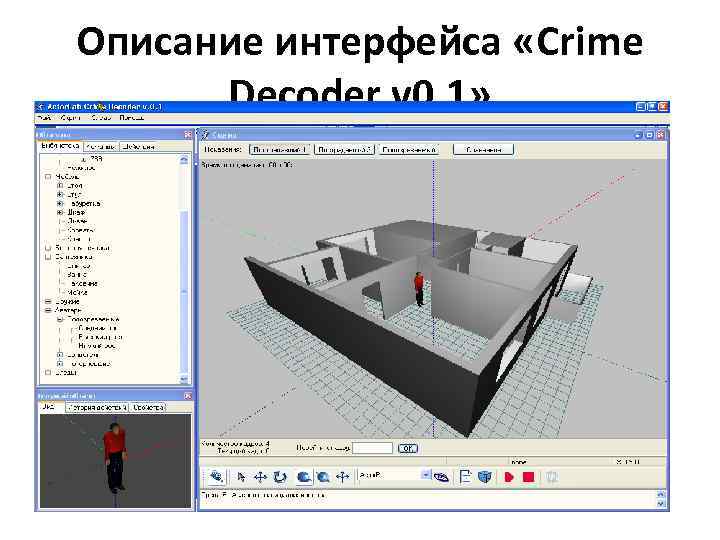Open the Помощь menu

132,118
